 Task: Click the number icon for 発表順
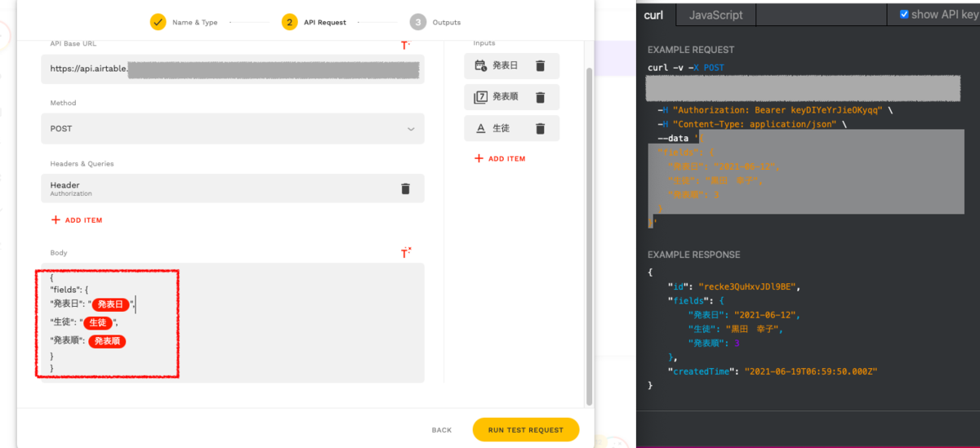(480, 97)
